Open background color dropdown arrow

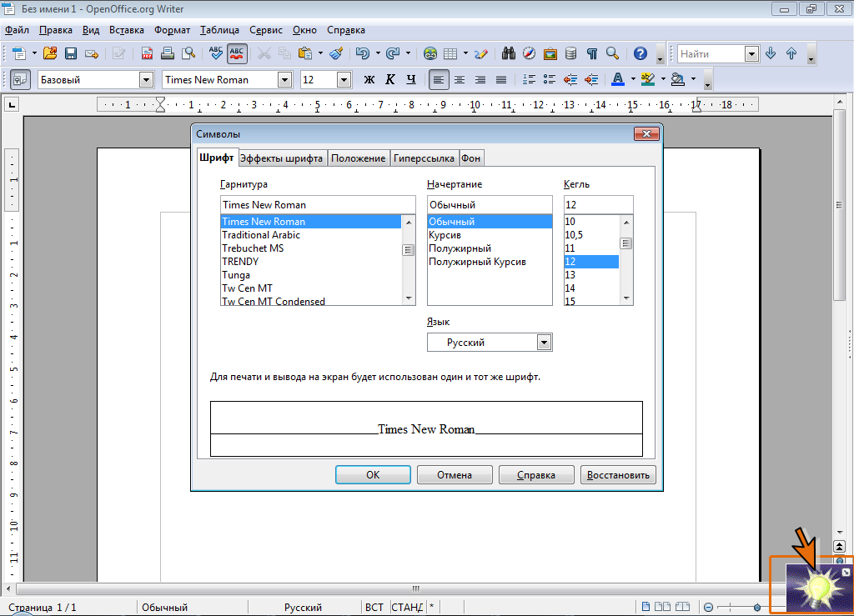[x=693, y=79]
